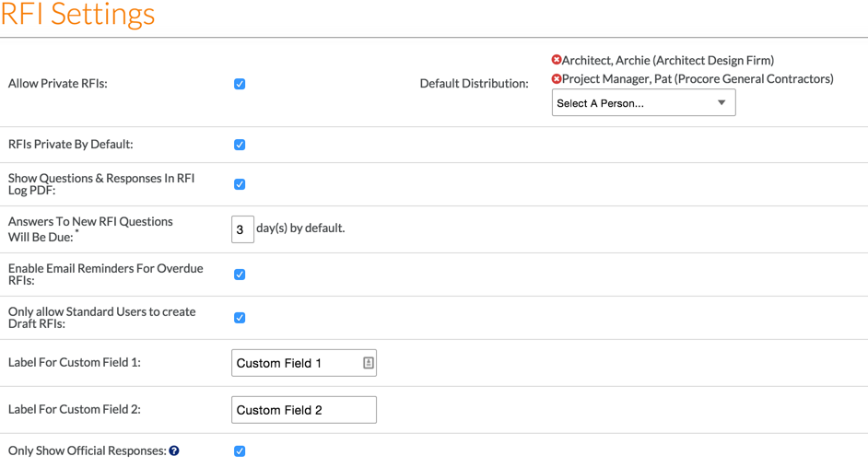The height and width of the screenshot is (468, 868).
Task: Click 'Label For Custom Field 2:' label
Action: (x=75, y=409)
